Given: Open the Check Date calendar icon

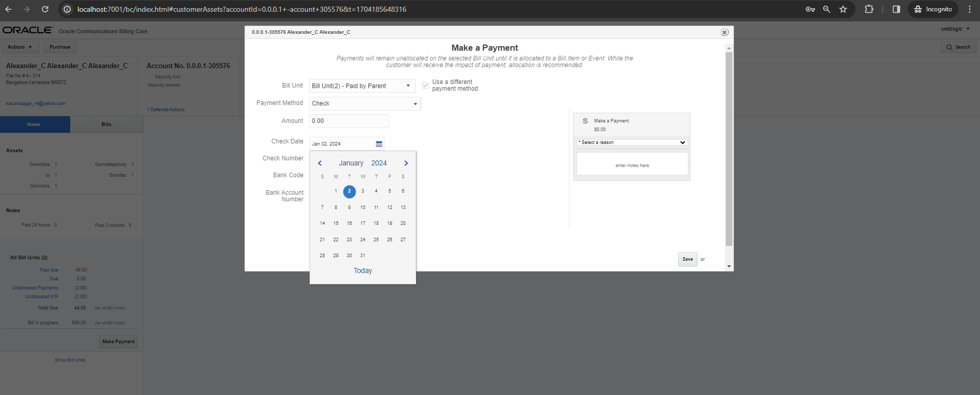Looking at the screenshot, I should [379, 144].
